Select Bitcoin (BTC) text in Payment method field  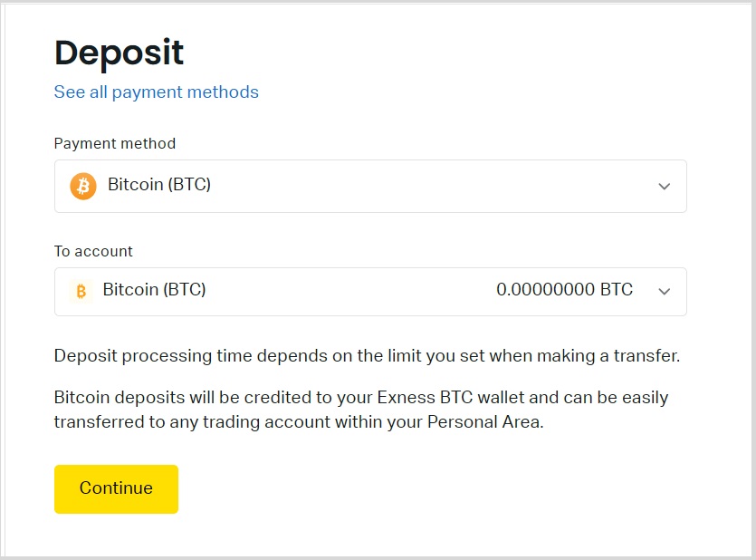click(x=159, y=185)
